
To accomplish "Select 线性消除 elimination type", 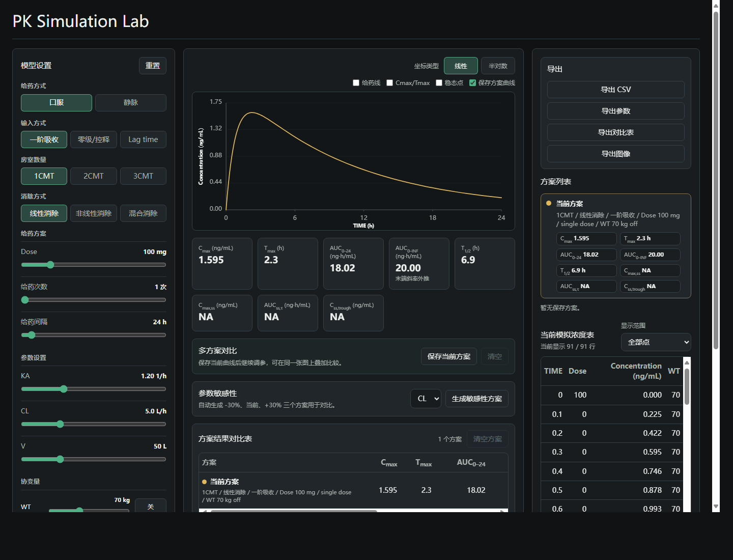I will coord(44,213).
